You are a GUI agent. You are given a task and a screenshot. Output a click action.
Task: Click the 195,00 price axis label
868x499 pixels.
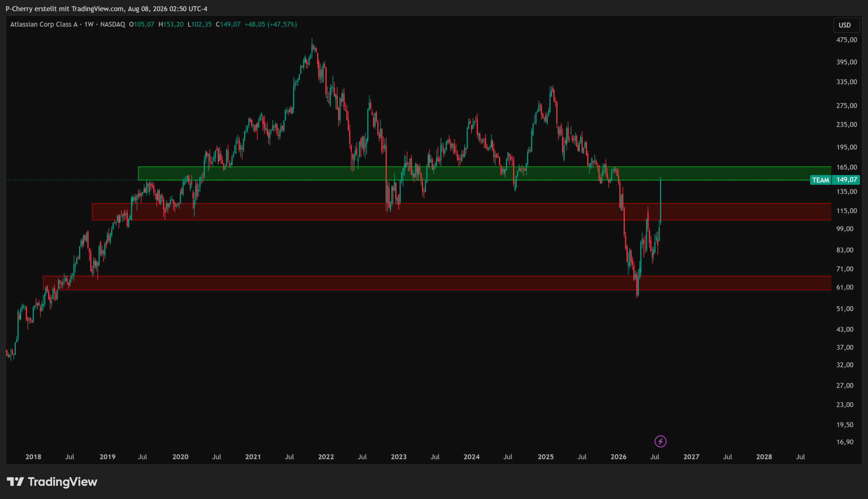point(846,147)
